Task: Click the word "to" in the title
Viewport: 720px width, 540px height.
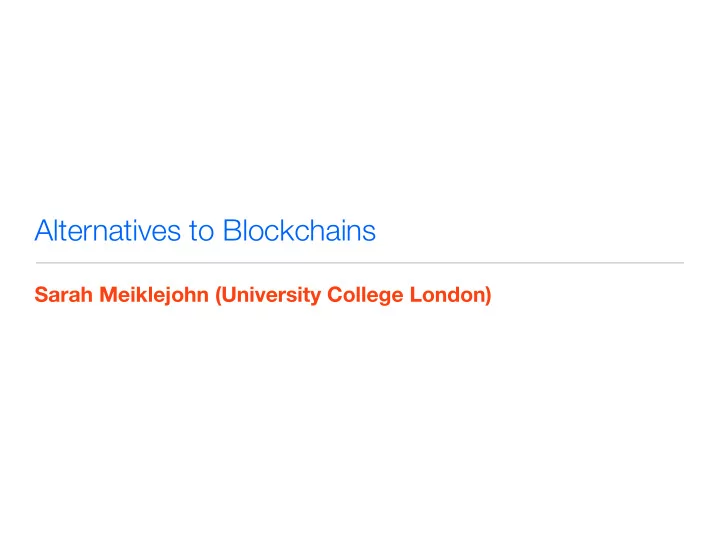Action: 202,231
